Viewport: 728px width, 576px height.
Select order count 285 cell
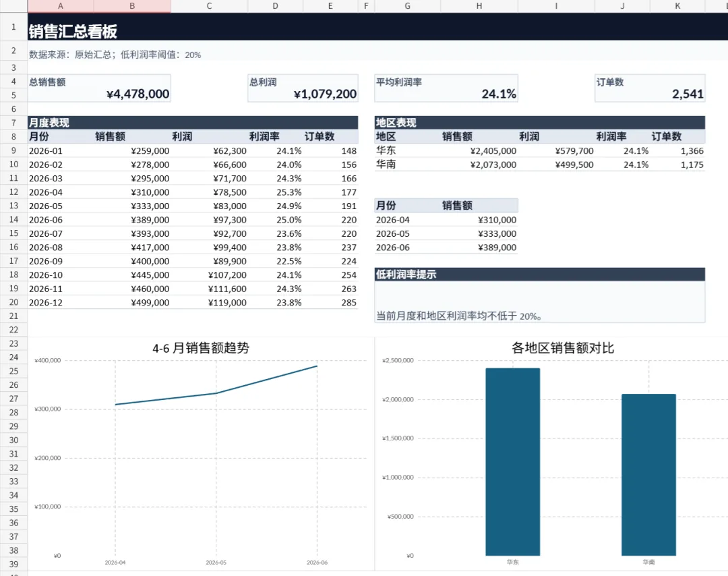[x=330, y=303]
